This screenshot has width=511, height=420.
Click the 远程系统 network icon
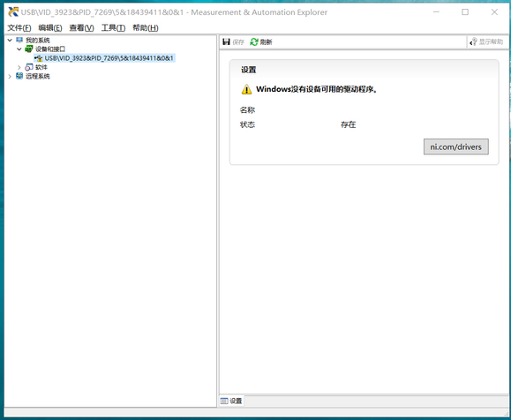[19, 76]
